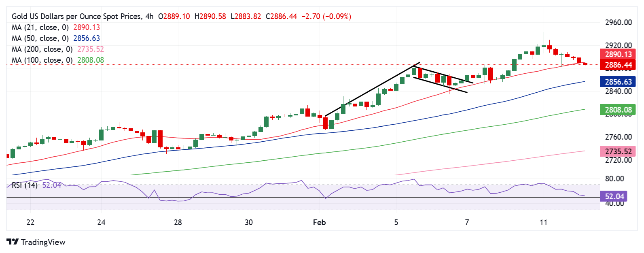
Task: Click the TradingView text wordmark
Action: click(x=43, y=242)
